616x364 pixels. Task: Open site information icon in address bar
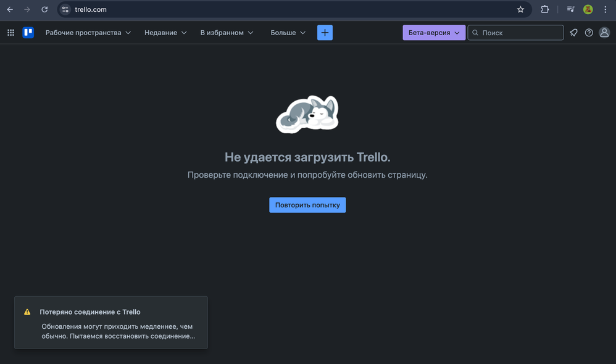point(65,9)
